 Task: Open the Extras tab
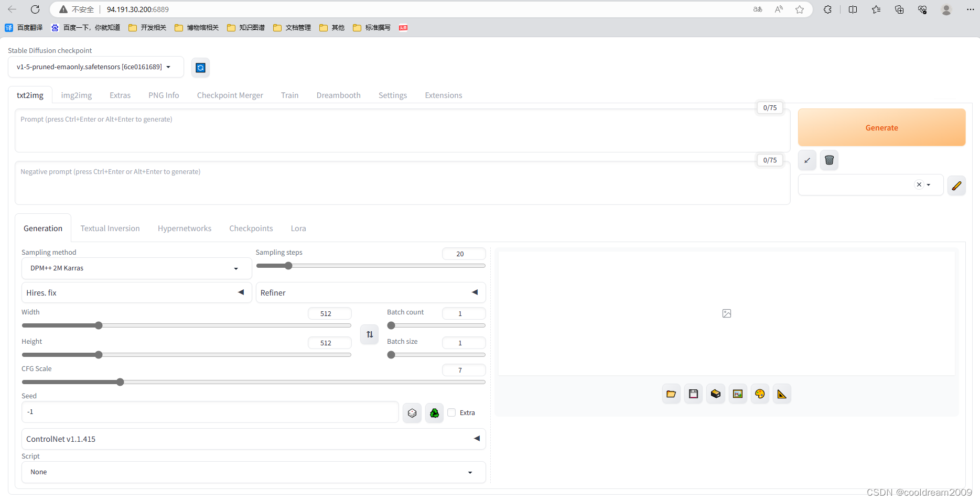pos(120,95)
